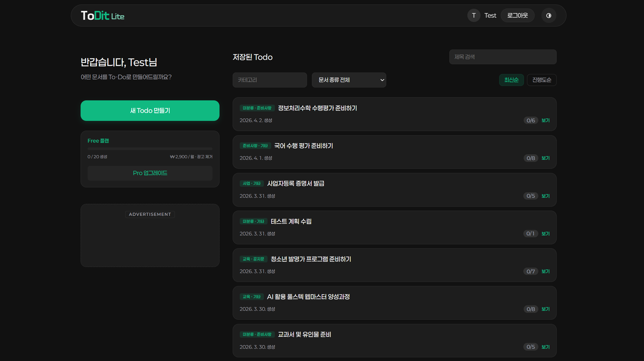Create a new Todo with 새 Todo 만들기
This screenshot has width=644, height=361.
[150, 111]
